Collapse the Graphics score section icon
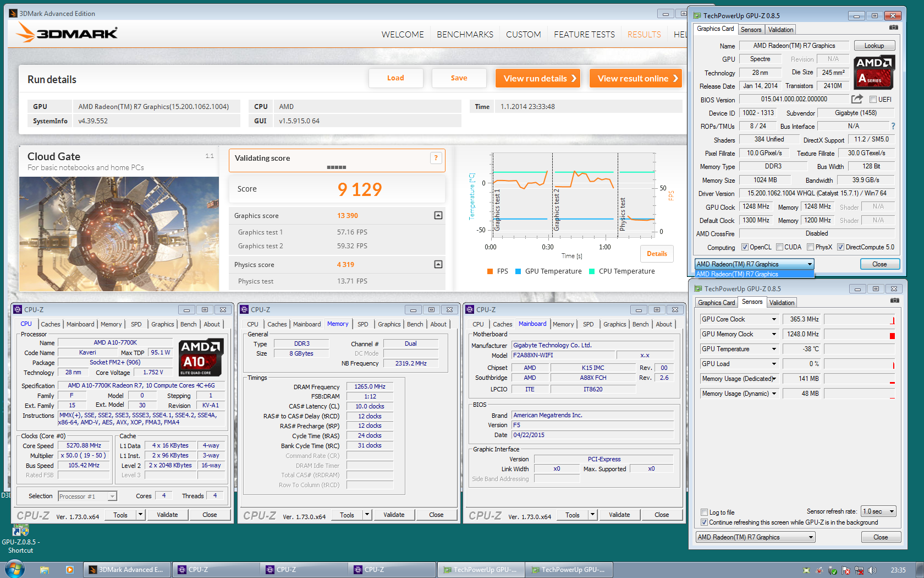This screenshot has height=578, width=924. [x=438, y=215]
